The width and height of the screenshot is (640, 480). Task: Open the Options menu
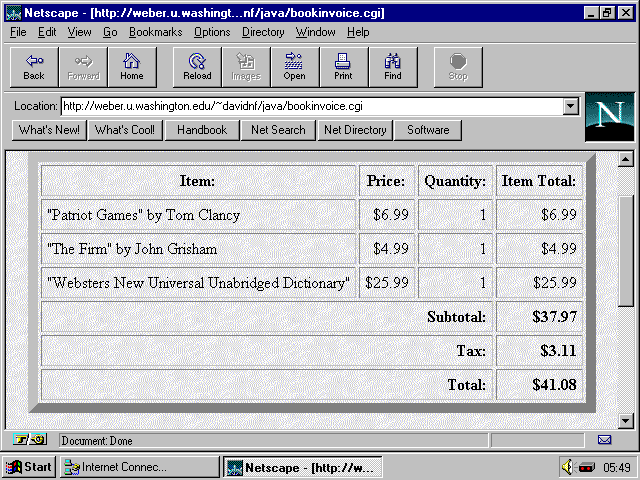click(x=212, y=32)
